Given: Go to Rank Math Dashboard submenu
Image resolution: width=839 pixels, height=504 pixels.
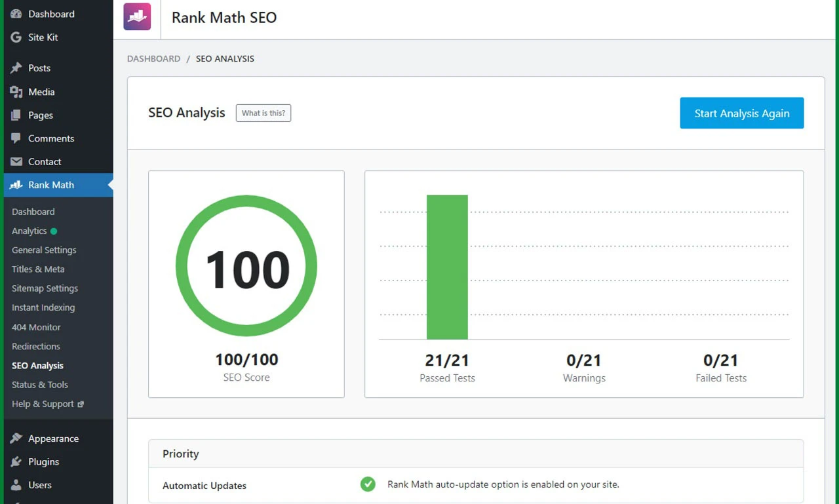Looking at the screenshot, I should [33, 212].
